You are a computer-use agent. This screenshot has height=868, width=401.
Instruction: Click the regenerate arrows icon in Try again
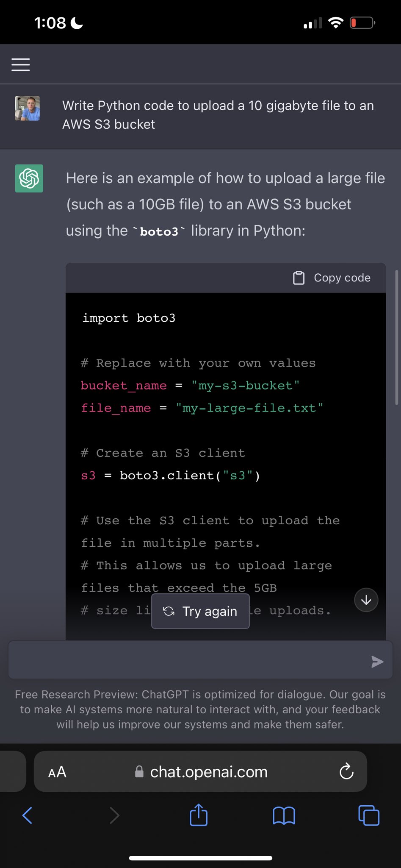click(x=169, y=611)
